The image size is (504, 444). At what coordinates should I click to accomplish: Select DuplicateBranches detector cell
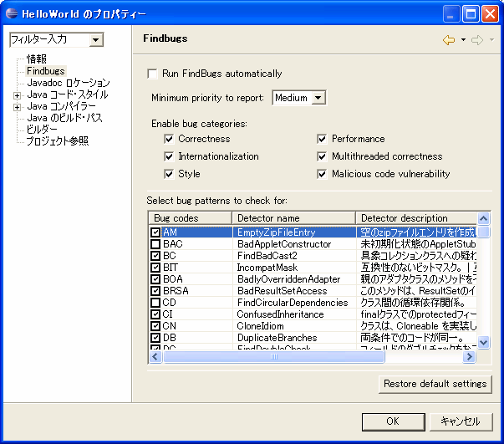(x=293, y=338)
